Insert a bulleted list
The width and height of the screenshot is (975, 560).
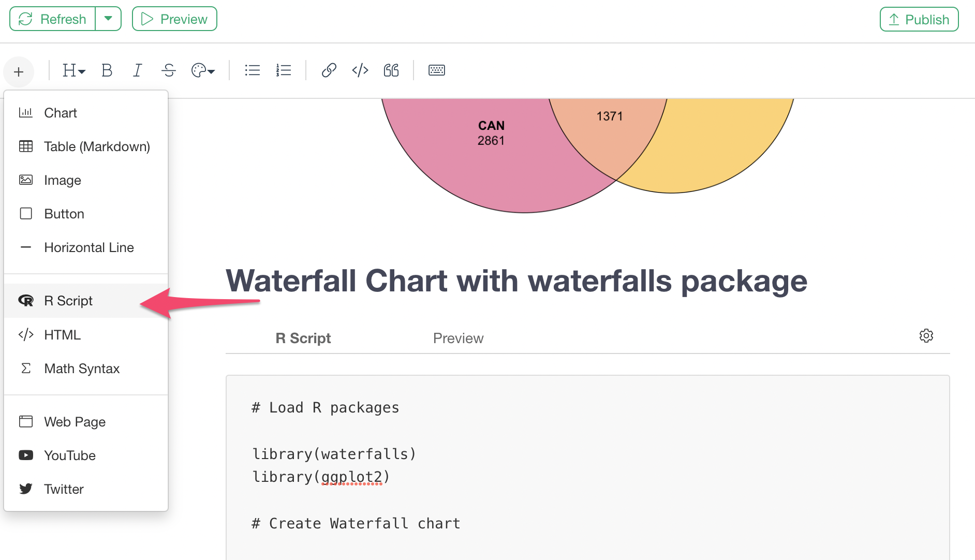pyautogui.click(x=253, y=70)
